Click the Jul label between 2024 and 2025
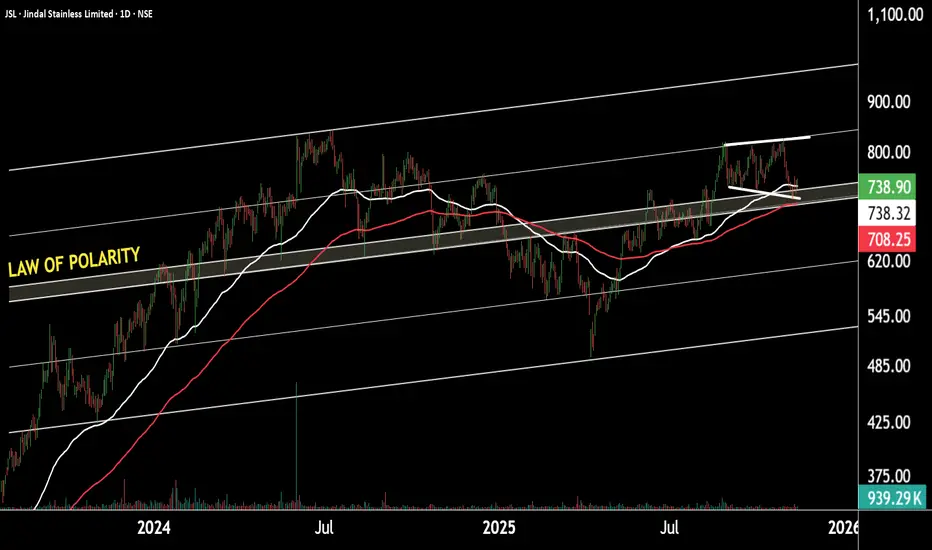This screenshot has height=550, width=932. tap(324, 527)
